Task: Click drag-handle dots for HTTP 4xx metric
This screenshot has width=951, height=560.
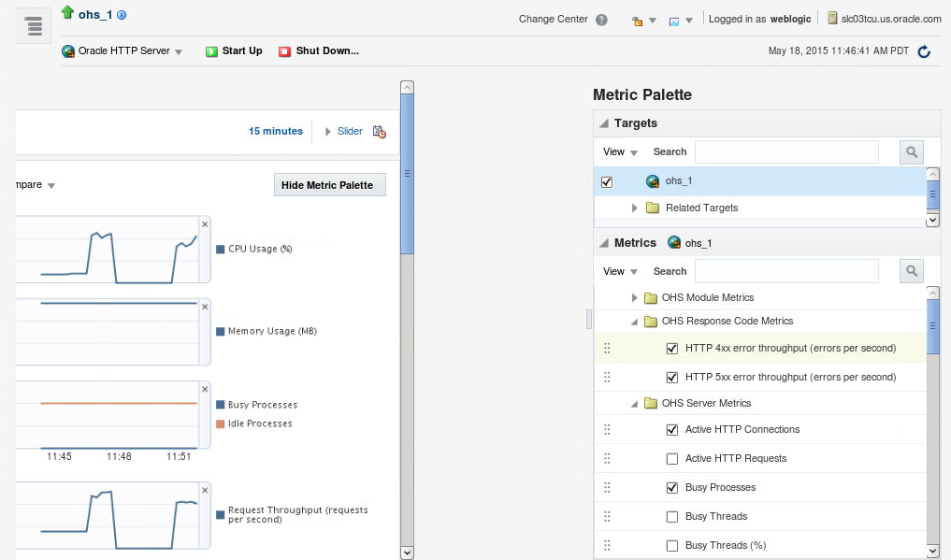Action: click(607, 348)
